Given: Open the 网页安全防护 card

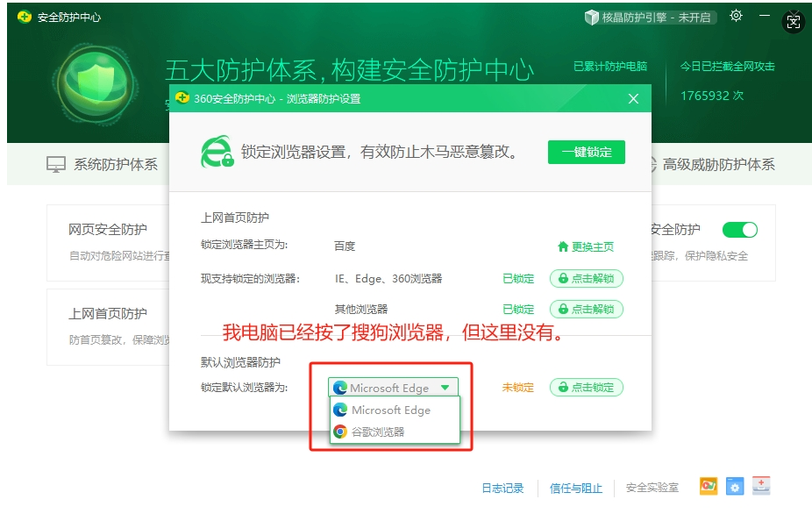Looking at the screenshot, I should click(108, 242).
